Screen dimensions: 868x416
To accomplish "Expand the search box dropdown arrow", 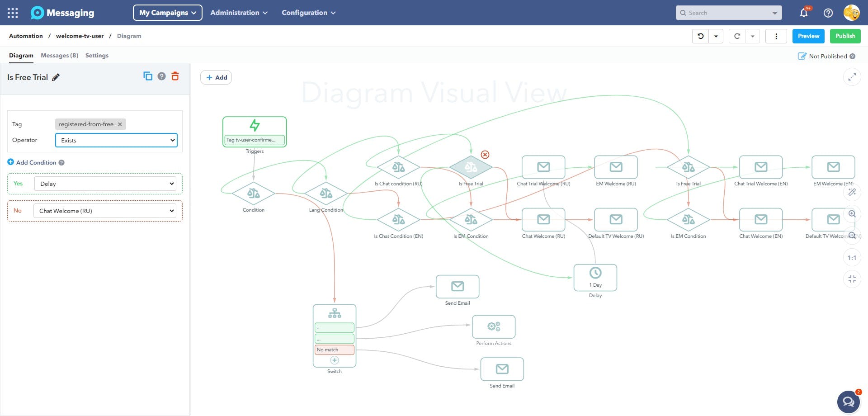I will tap(774, 13).
